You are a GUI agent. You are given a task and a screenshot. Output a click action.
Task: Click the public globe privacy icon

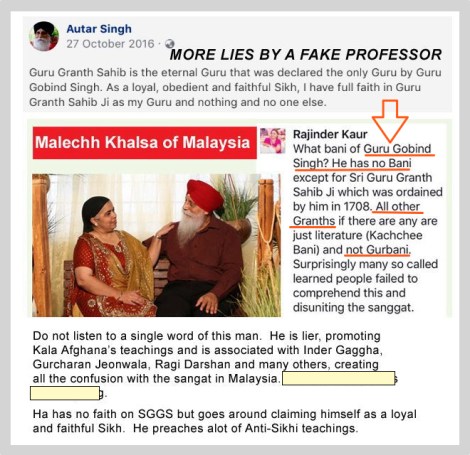(170, 44)
